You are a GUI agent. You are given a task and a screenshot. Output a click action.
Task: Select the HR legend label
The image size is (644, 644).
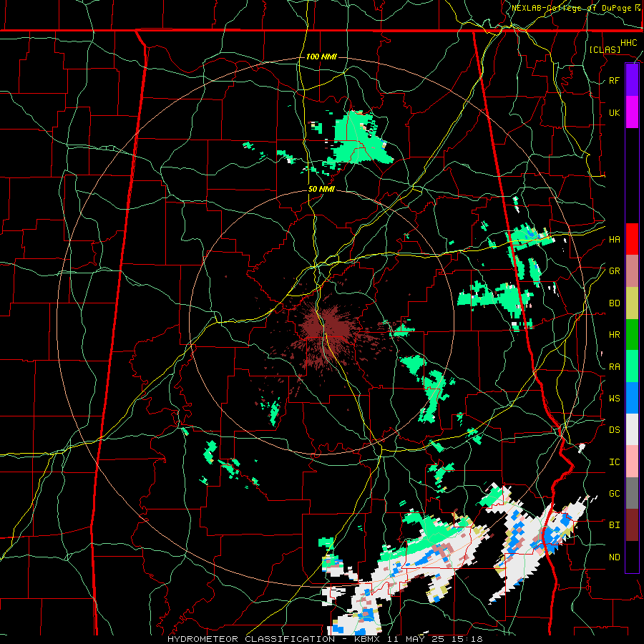(615, 335)
